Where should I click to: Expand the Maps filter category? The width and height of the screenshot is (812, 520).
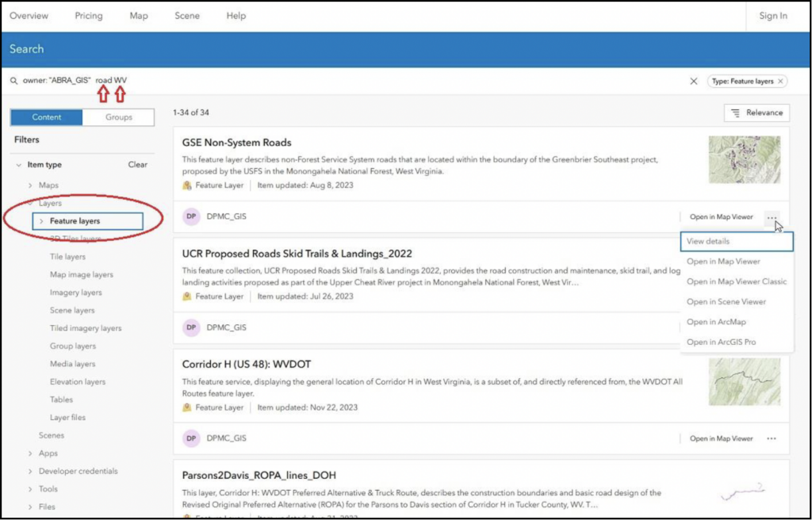click(31, 185)
